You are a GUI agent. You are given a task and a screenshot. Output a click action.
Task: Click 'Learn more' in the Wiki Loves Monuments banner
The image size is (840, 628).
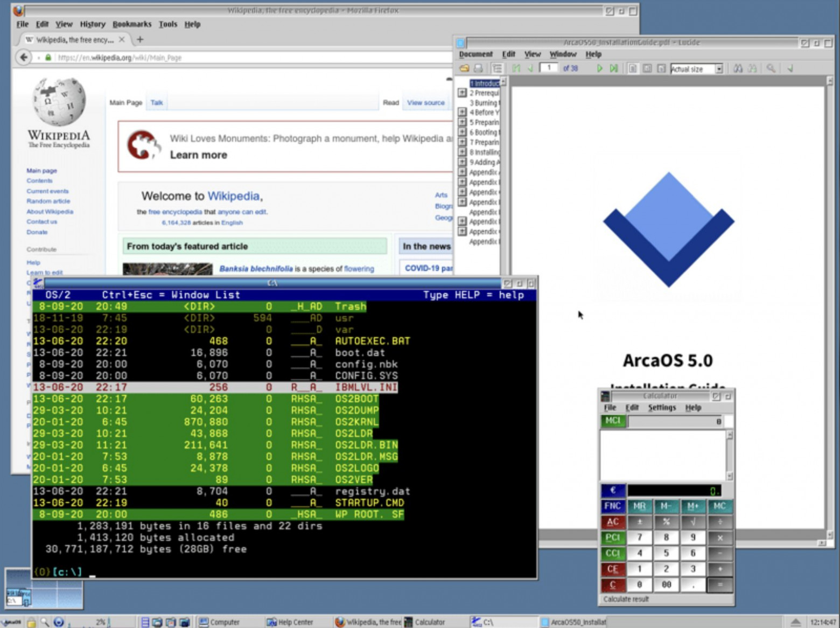tap(199, 155)
